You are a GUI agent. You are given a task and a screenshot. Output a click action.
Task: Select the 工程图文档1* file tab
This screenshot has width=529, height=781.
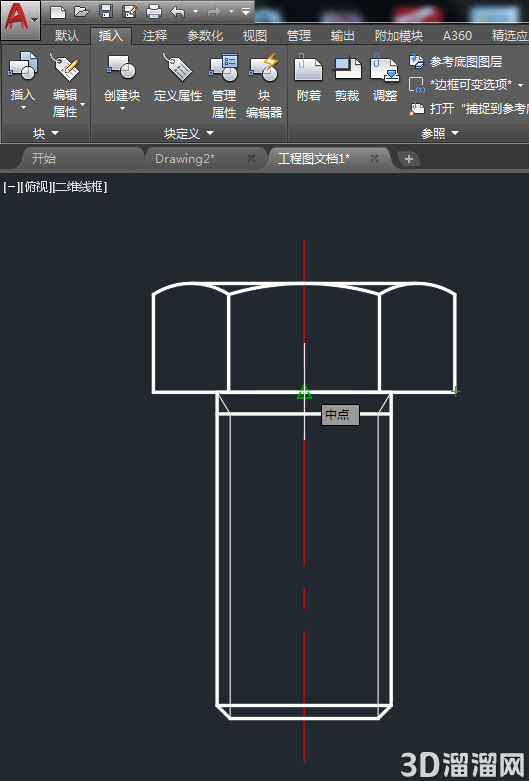[x=314, y=158]
